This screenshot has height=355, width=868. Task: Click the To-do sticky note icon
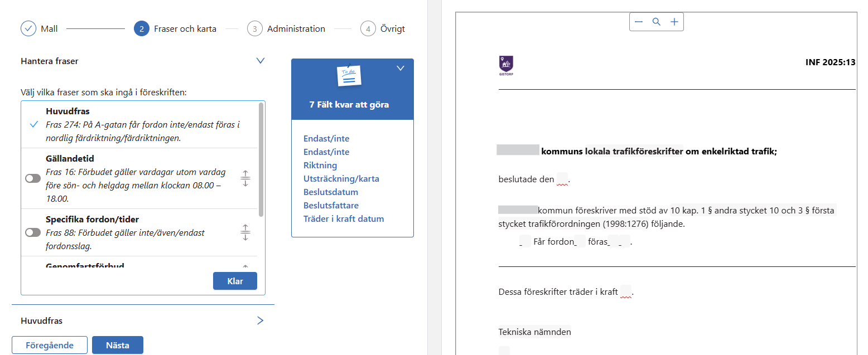[x=349, y=76]
